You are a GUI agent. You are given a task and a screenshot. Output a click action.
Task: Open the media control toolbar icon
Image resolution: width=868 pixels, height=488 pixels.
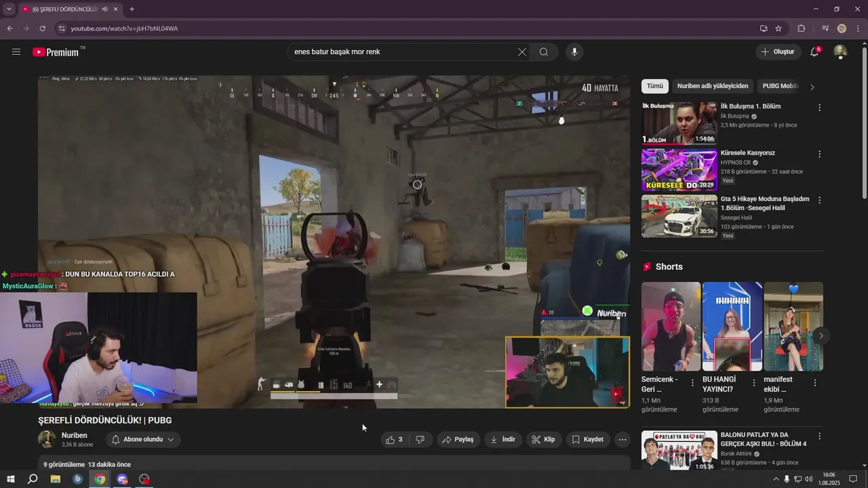click(x=825, y=28)
